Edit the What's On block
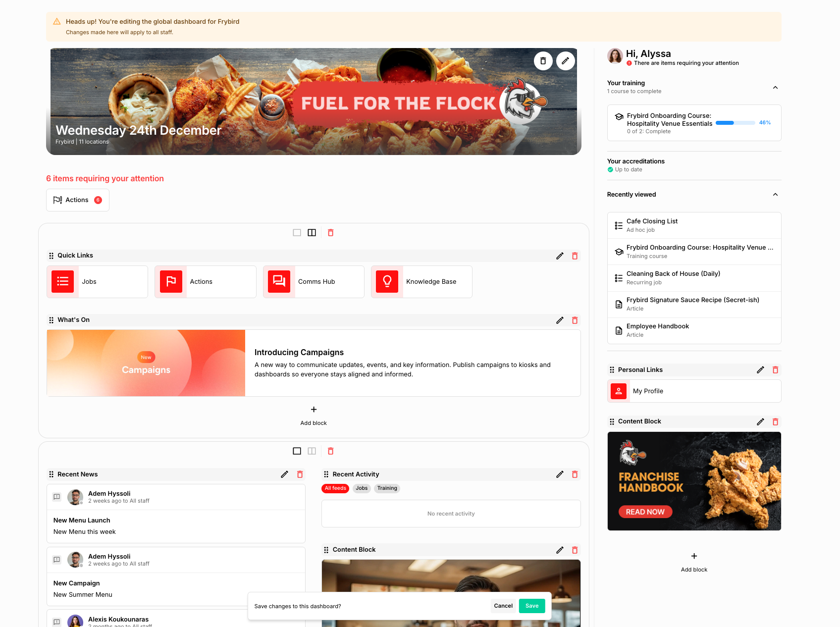Image resolution: width=840 pixels, height=627 pixels. [x=560, y=320]
